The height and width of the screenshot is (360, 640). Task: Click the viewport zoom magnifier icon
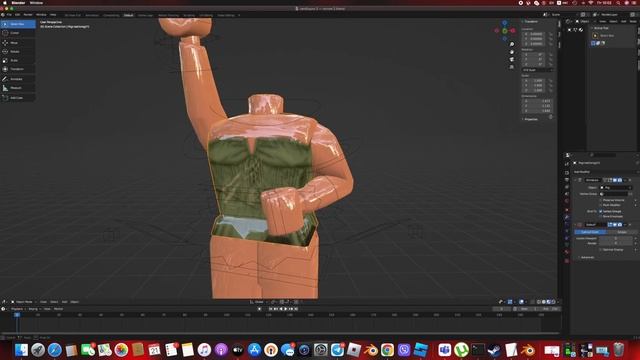(x=512, y=44)
